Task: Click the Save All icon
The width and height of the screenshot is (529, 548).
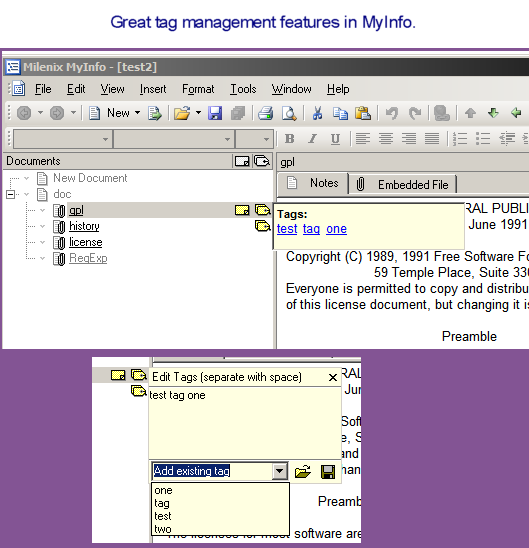Action: (238, 113)
